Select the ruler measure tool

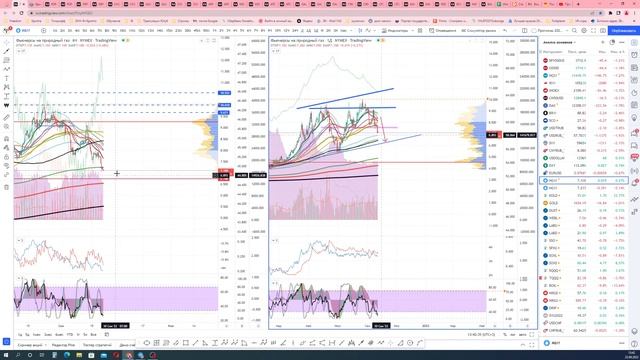(x=7, y=118)
